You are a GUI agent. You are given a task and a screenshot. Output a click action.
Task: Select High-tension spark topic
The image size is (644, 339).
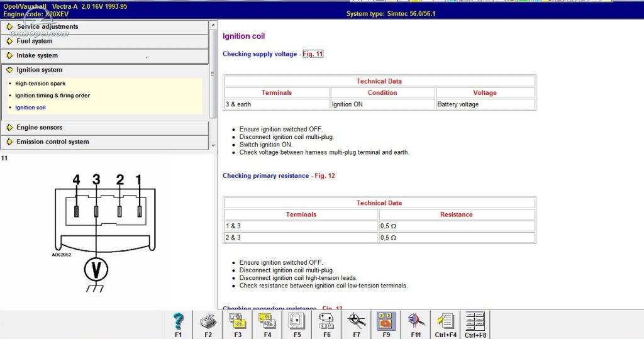pyautogui.click(x=40, y=84)
